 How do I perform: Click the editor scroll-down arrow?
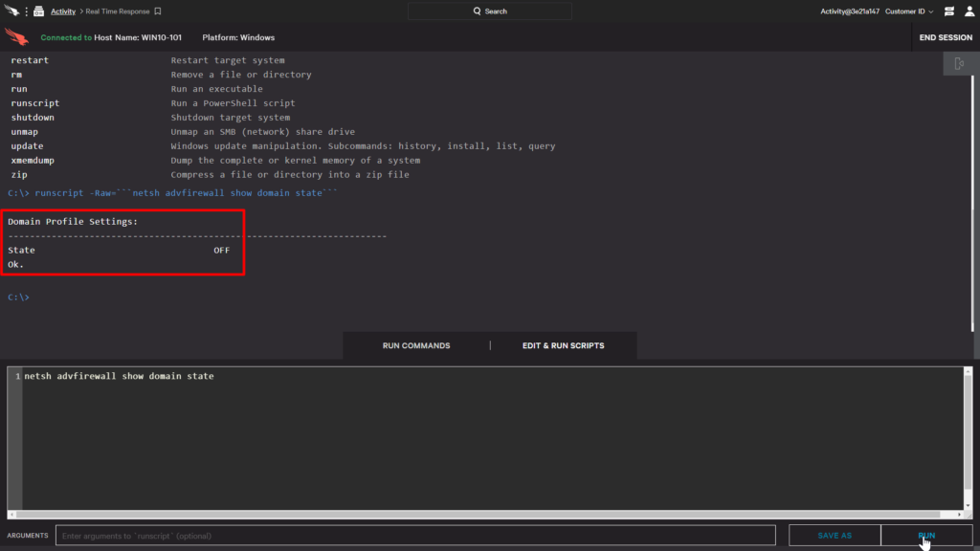968,506
